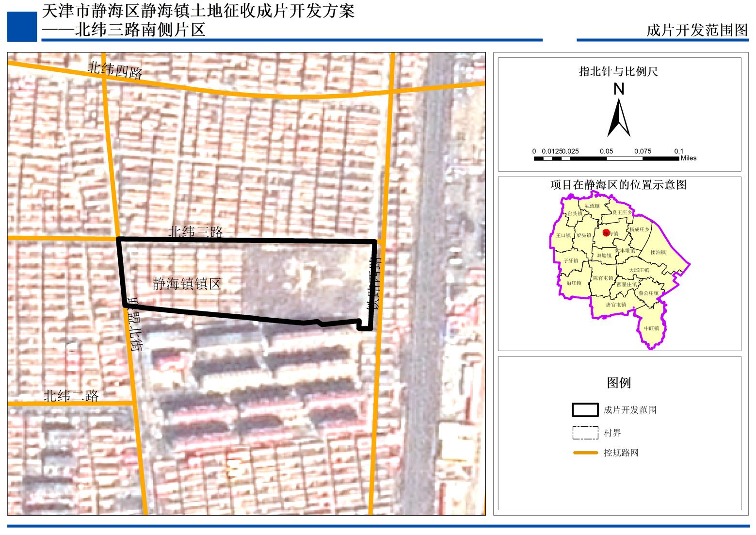Click the 北纬四路 road label

(115, 70)
